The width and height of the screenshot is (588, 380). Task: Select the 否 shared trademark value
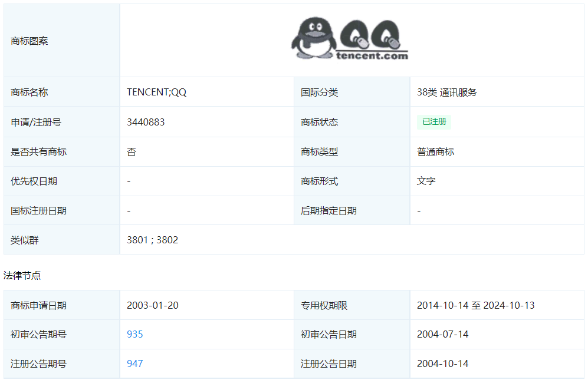click(132, 152)
